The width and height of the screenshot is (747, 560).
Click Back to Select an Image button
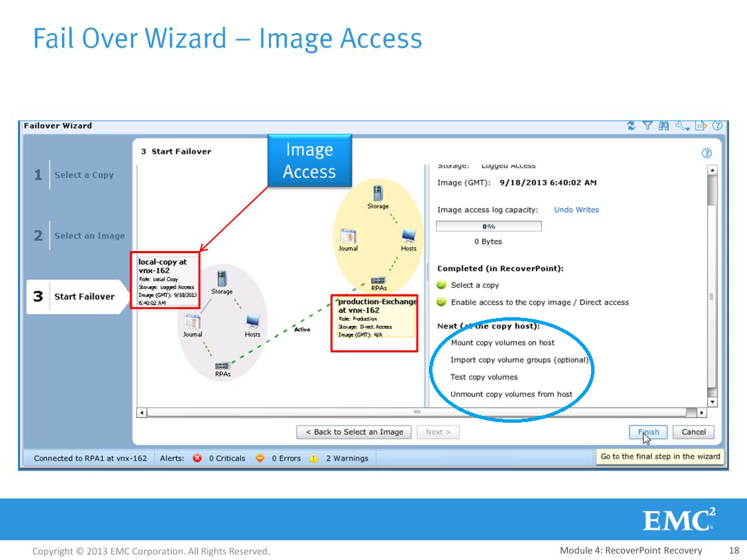[x=354, y=432]
